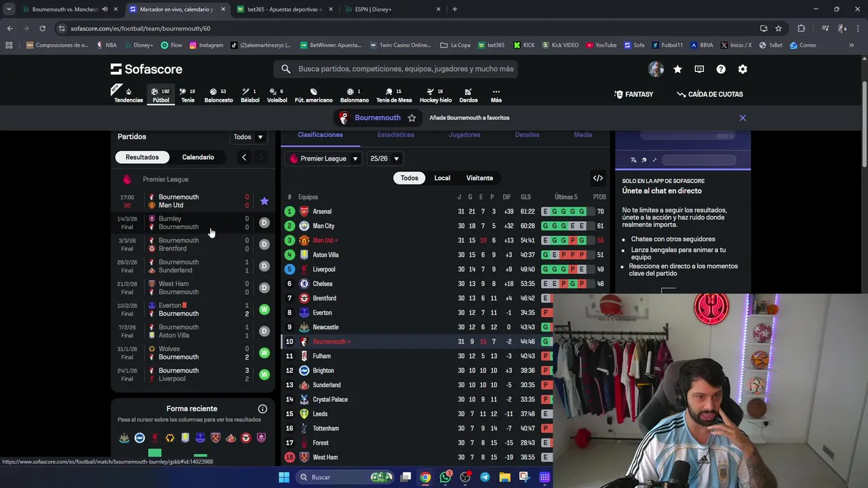Select the Dardos sport icon

coord(468,95)
